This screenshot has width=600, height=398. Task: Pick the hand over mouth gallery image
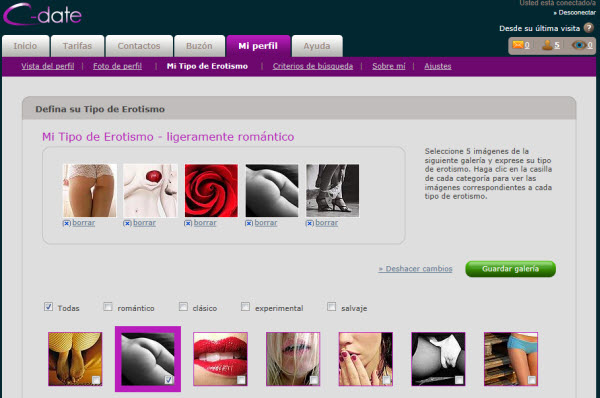point(365,359)
